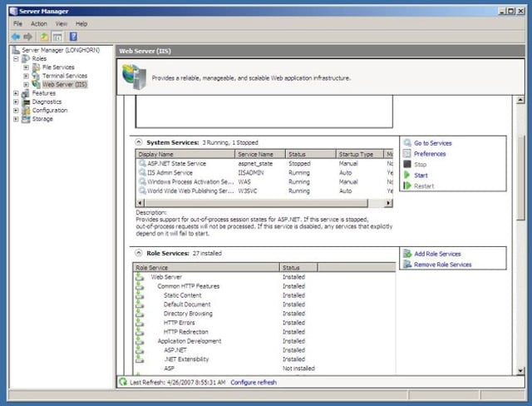The width and height of the screenshot is (532, 406).
Task: Click the Web Server role service row icon
Action: (140, 277)
